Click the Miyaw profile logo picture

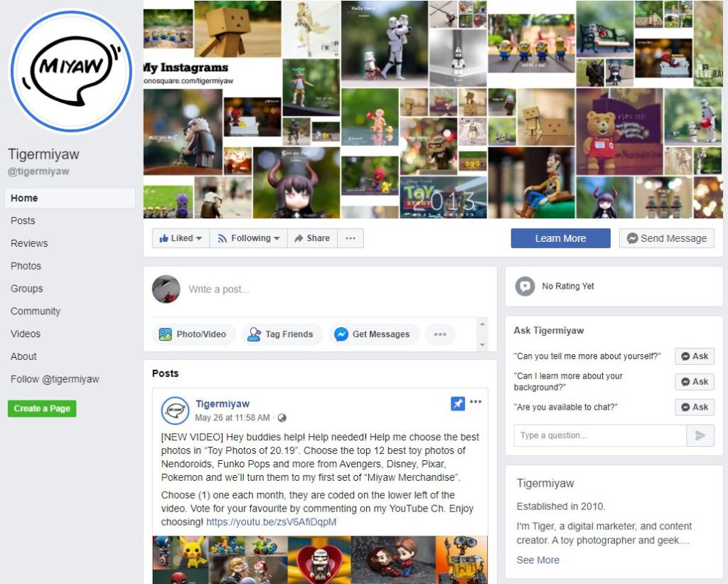[72, 71]
